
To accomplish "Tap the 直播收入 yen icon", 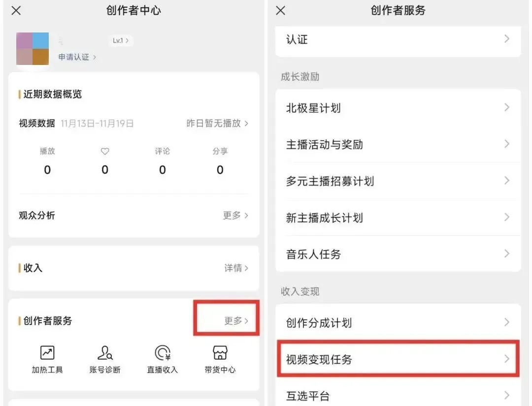I will tap(162, 353).
